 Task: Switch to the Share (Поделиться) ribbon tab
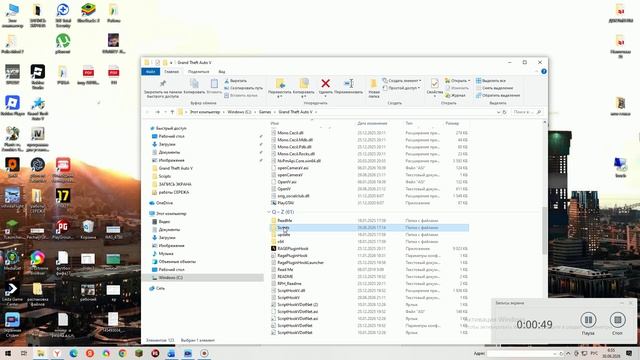[x=198, y=72]
